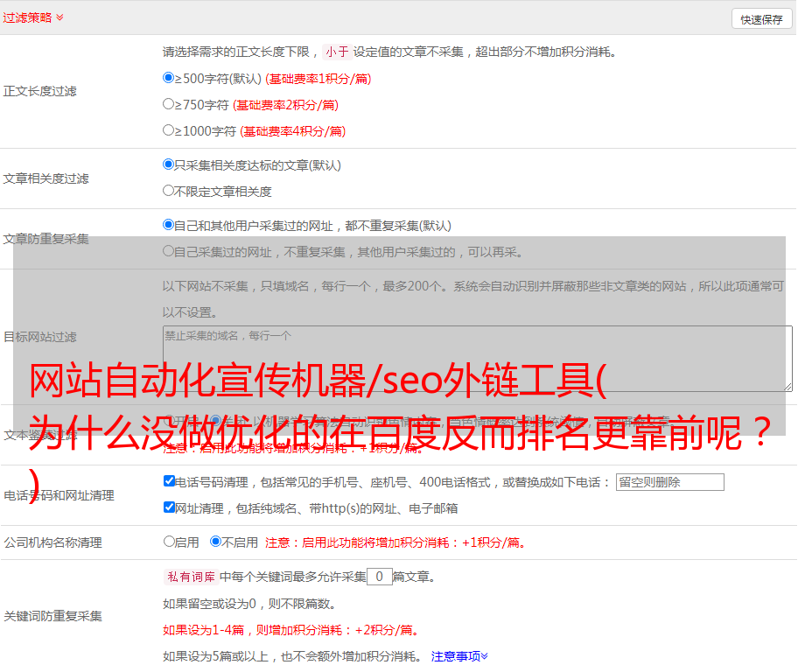Collapse the 过滤策略 section header

33,17
